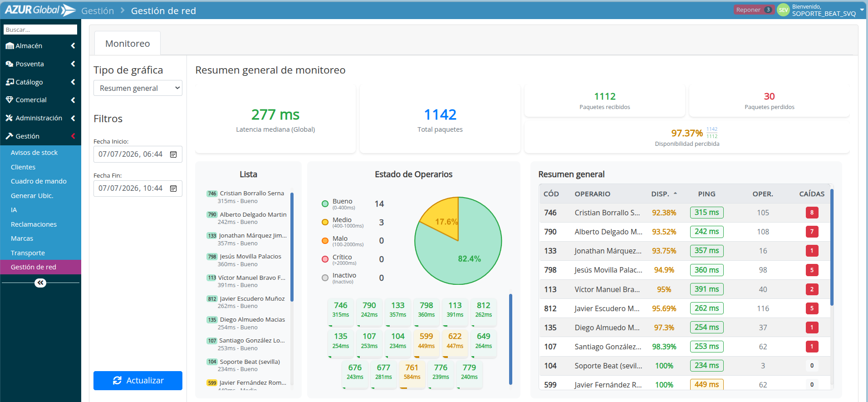Open the Almacén warehouse icon
The height and width of the screenshot is (402, 868).
pos(10,46)
